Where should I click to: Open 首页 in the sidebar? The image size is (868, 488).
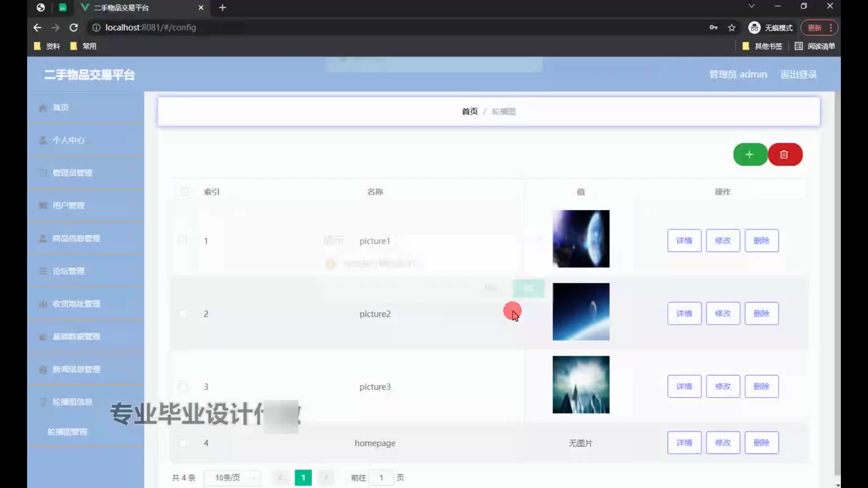tap(86, 108)
